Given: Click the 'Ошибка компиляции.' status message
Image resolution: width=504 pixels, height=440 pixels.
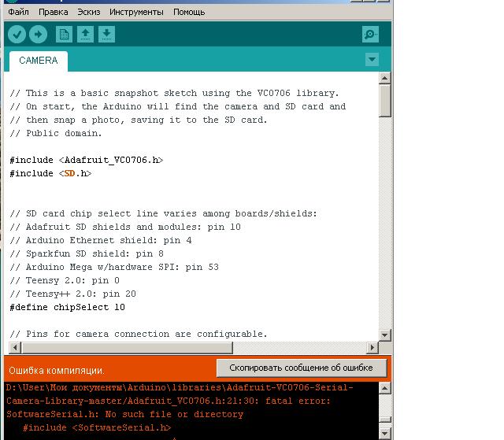Looking at the screenshot, I should (56, 371).
